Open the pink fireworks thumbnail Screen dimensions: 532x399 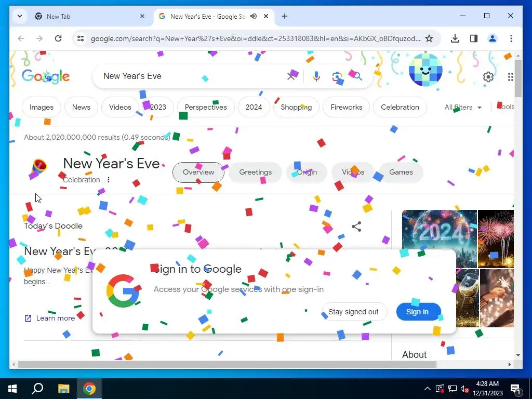pos(496,239)
